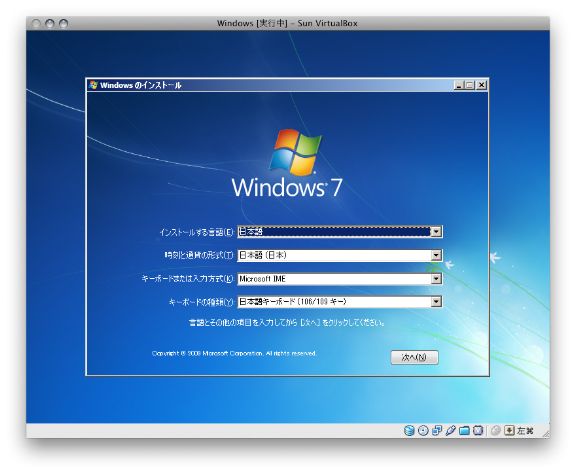Click the 'キーボードの種類(Y)' label

tap(201, 302)
